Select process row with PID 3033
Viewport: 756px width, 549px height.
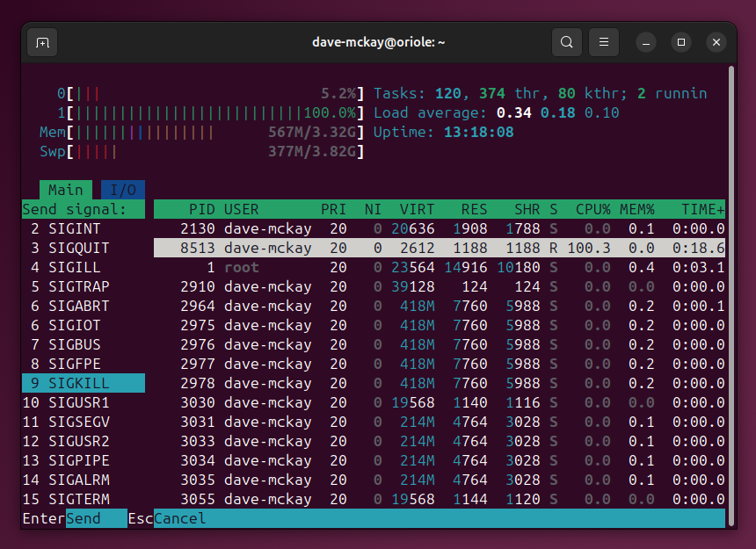click(440, 441)
